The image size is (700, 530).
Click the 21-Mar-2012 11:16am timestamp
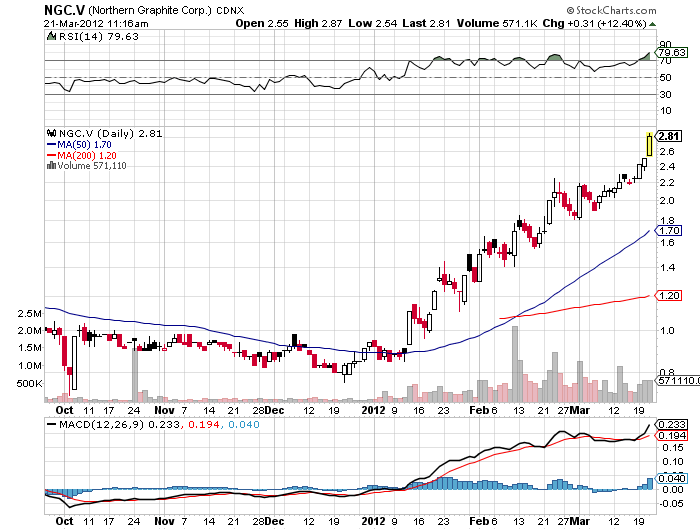coord(96,24)
